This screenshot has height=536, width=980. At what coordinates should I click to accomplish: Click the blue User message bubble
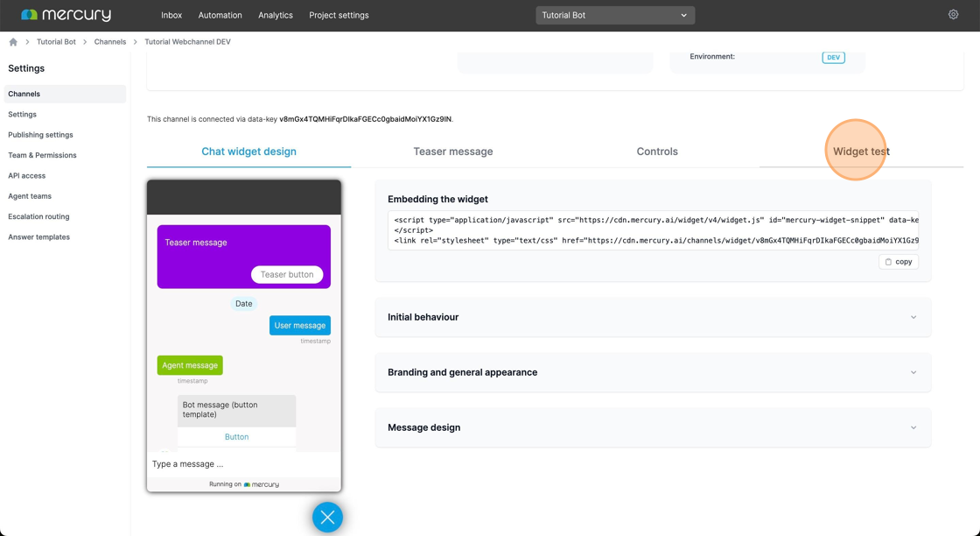(300, 325)
